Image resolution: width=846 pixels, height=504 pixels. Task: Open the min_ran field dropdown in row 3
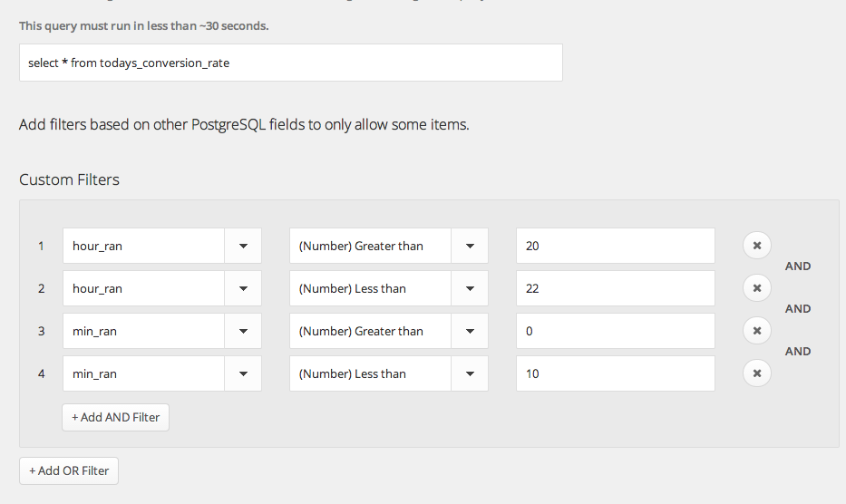(x=243, y=331)
